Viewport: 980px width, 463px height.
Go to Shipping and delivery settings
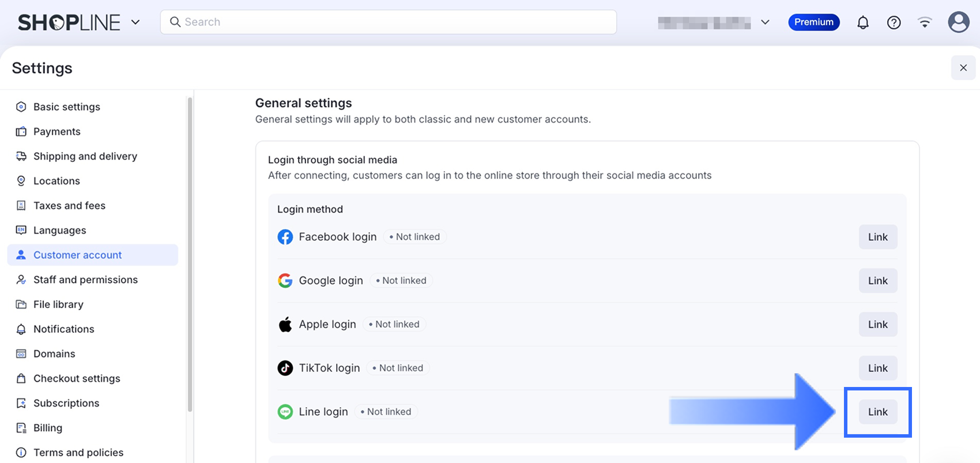click(x=85, y=156)
